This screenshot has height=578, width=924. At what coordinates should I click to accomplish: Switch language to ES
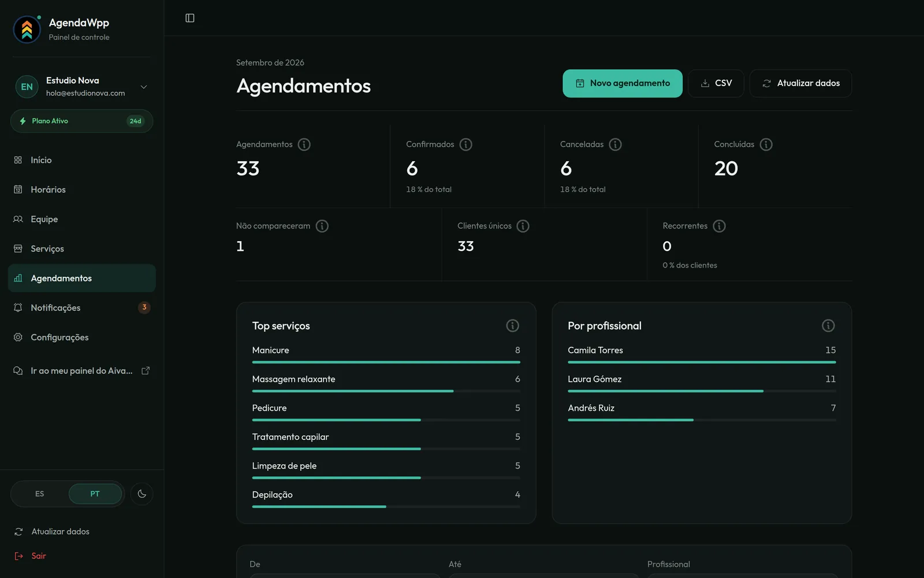(x=39, y=494)
